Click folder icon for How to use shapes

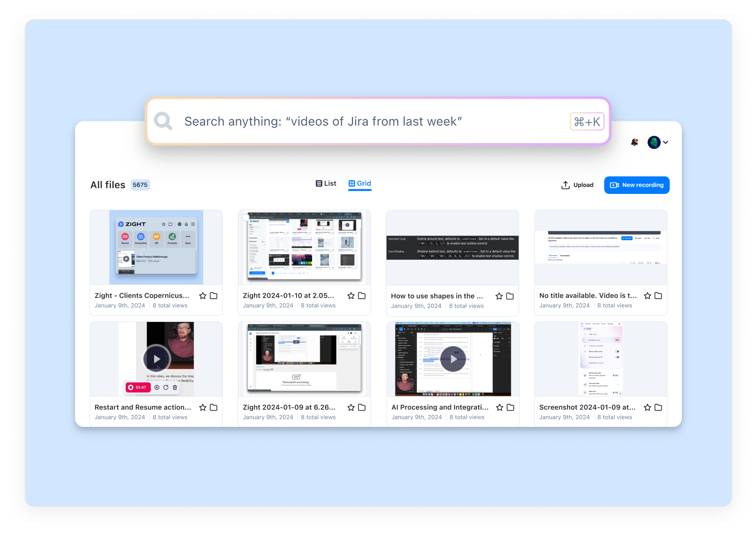pyautogui.click(x=510, y=296)
